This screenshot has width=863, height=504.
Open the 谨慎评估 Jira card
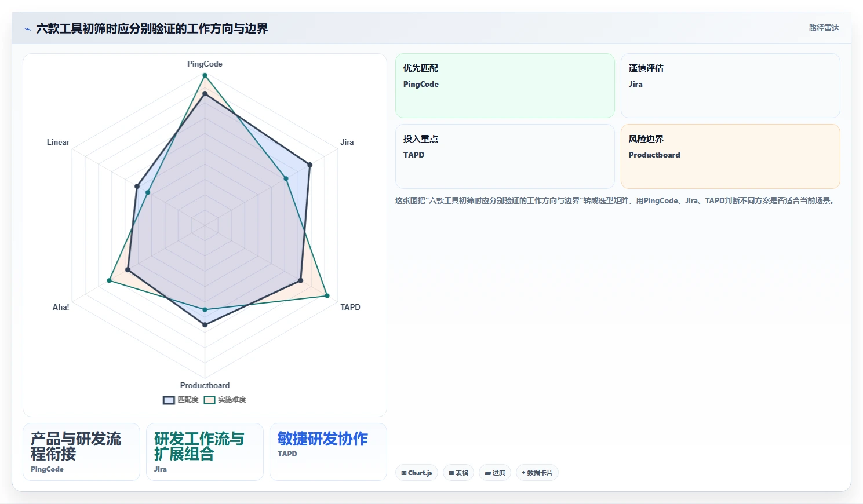click(x=730, y=86)
